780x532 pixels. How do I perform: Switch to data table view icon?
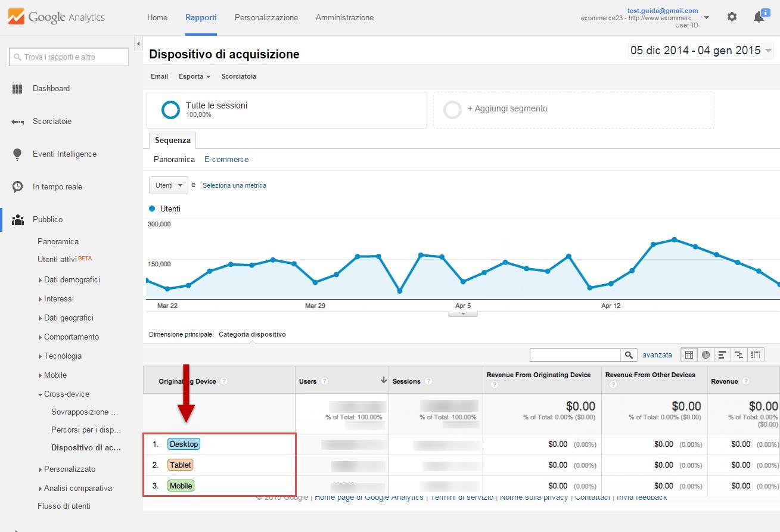[x=689, y=355]
